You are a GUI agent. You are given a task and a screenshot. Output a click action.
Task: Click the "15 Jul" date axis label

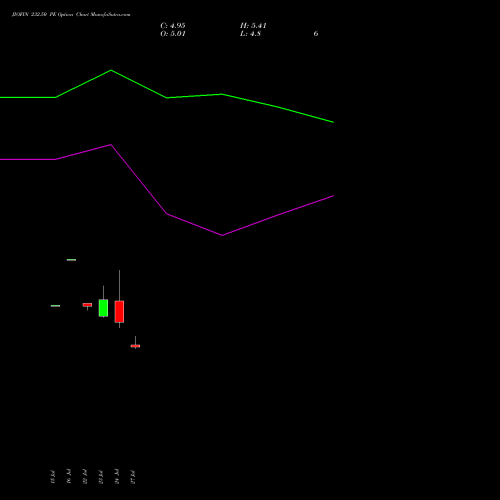[x=53, y=476]
